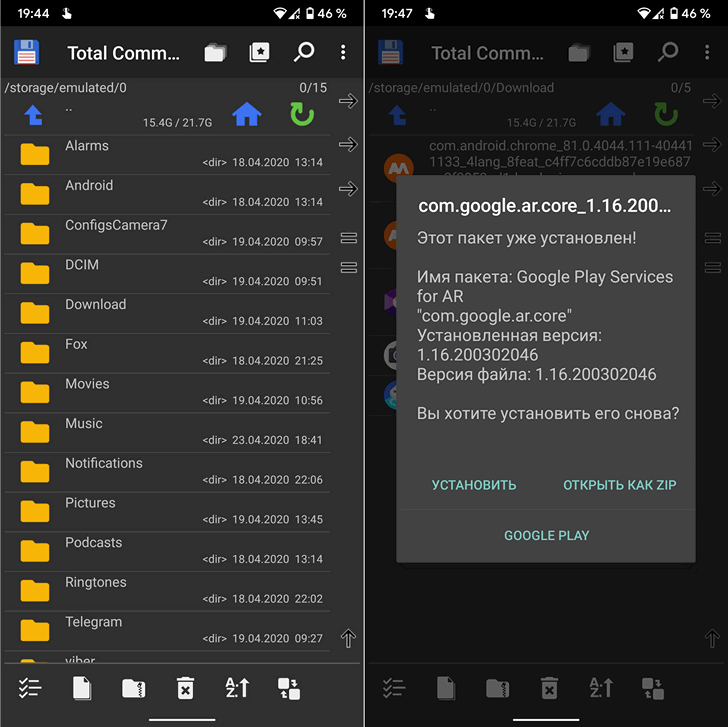Open the Music folder
This screenshot has height=727, width=728.
pyautogui.click(x=167, y=432)
